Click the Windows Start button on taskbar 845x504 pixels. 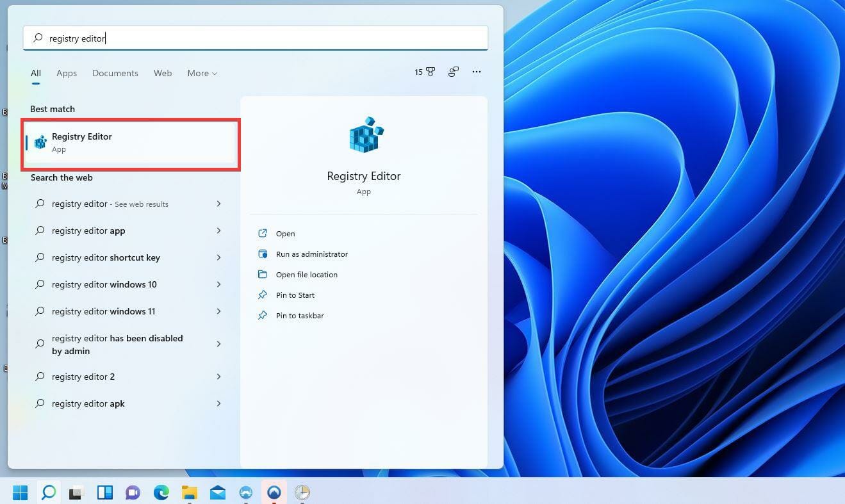click(21, 492)
